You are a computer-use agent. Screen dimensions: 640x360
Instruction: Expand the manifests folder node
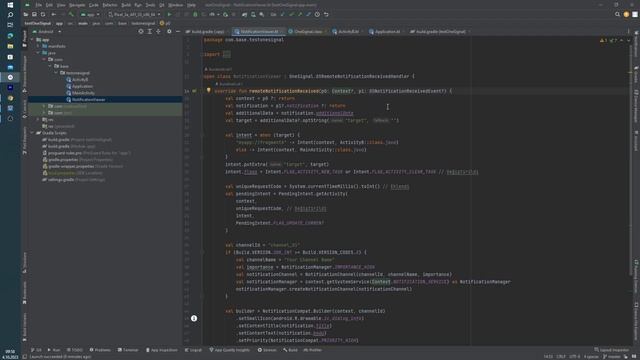click(x=38, y=46)
